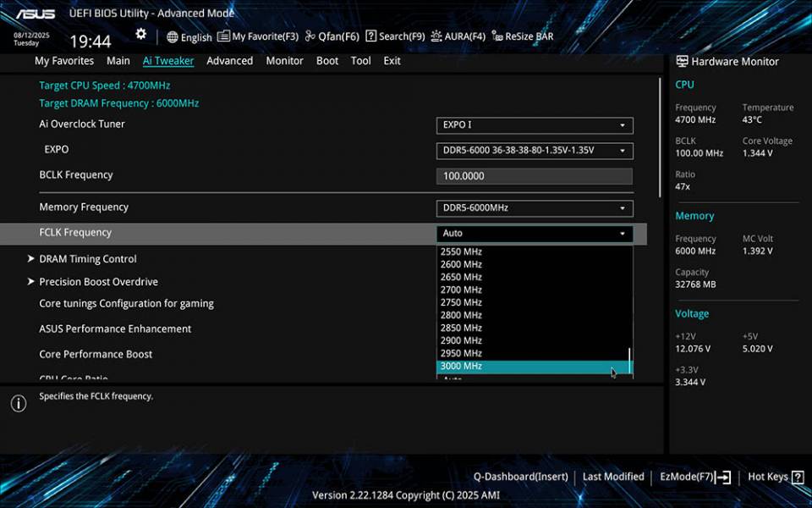Open the Ai Overclock Tuner dropdown
This screenshot has width=812, height=508.
tap(535, 124)
